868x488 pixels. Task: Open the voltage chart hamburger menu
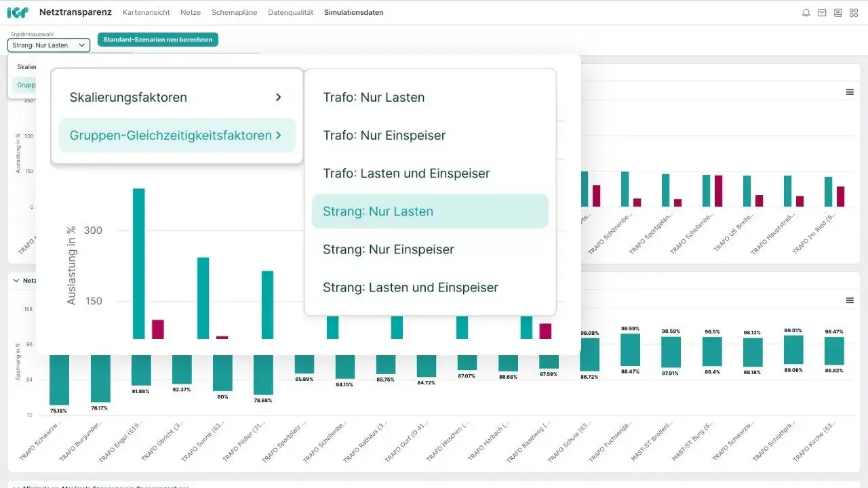[x=850, y=300]
